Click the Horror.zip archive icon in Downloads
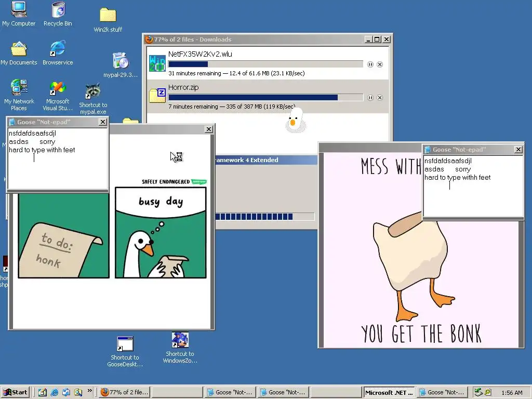The height and width of the screenshot is (399, 532). [x=157, y=96]
